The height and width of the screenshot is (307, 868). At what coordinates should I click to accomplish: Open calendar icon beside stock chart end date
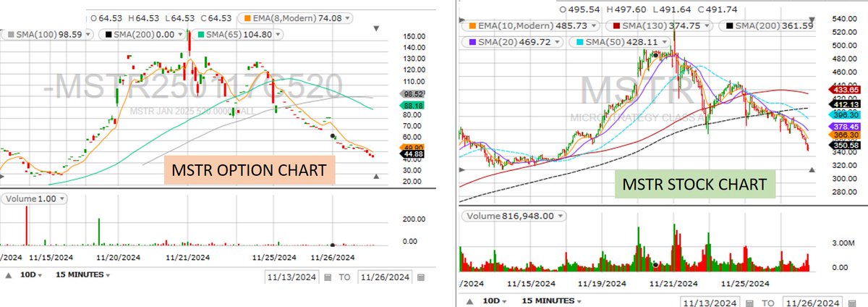853,302
